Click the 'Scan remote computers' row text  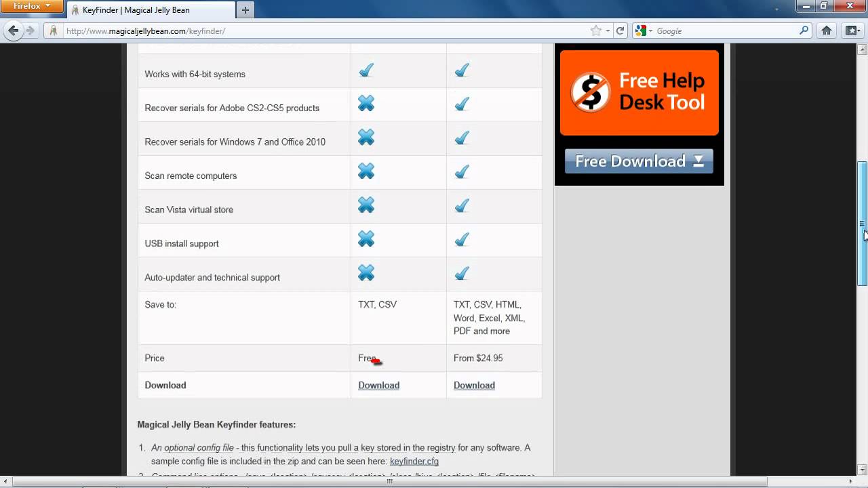(x=191, y=176)
